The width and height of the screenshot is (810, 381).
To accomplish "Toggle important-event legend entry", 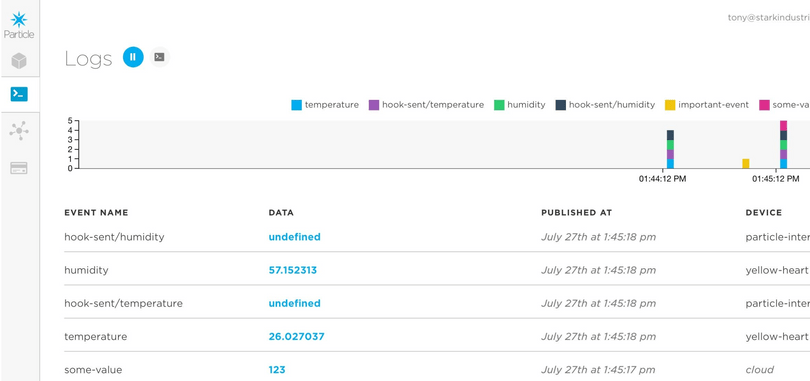I will click(x=707, y=105).
